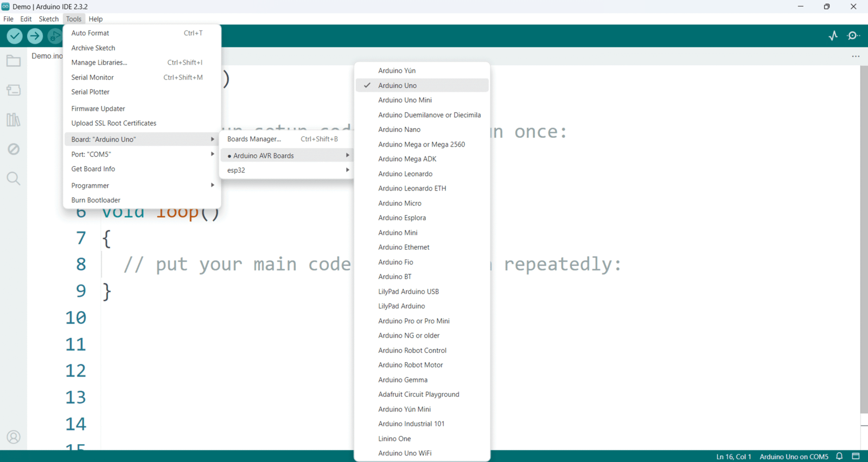Choose Get Board Info menu entry
This screenshot has width=868, height=462.
tap(142, 169)
